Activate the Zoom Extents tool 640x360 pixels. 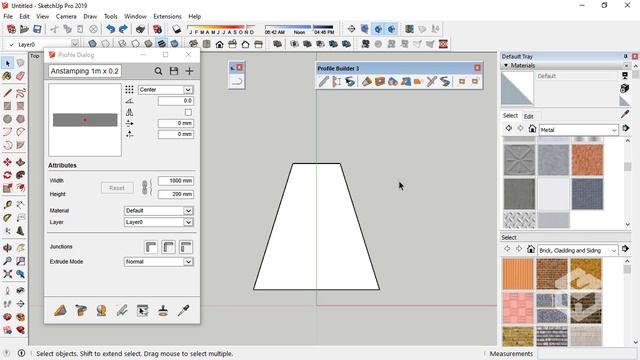pyautogui.click(x=7, y=273)
